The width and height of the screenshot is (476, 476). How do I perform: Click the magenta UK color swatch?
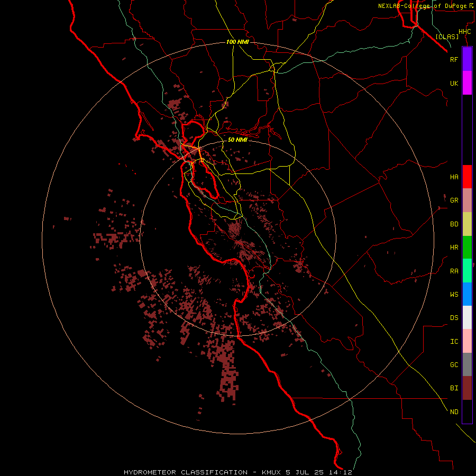(x=467, y=83)
